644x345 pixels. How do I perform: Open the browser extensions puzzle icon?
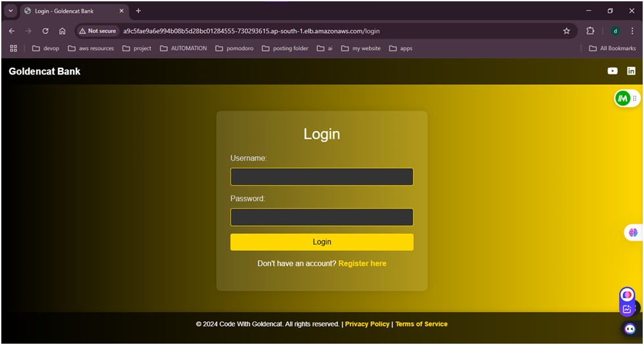click(590, 31)
